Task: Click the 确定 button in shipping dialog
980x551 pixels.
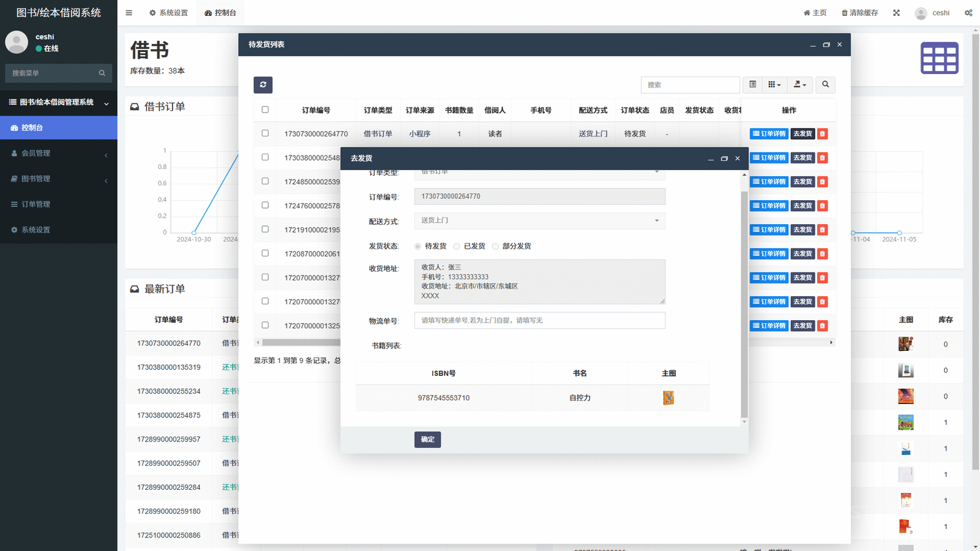Action: [427, 440]
